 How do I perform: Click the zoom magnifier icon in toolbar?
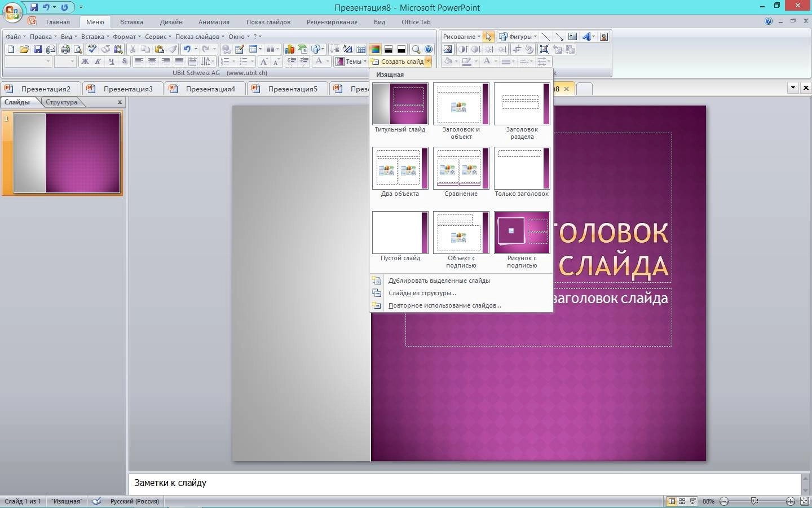[x=416, y=49]
